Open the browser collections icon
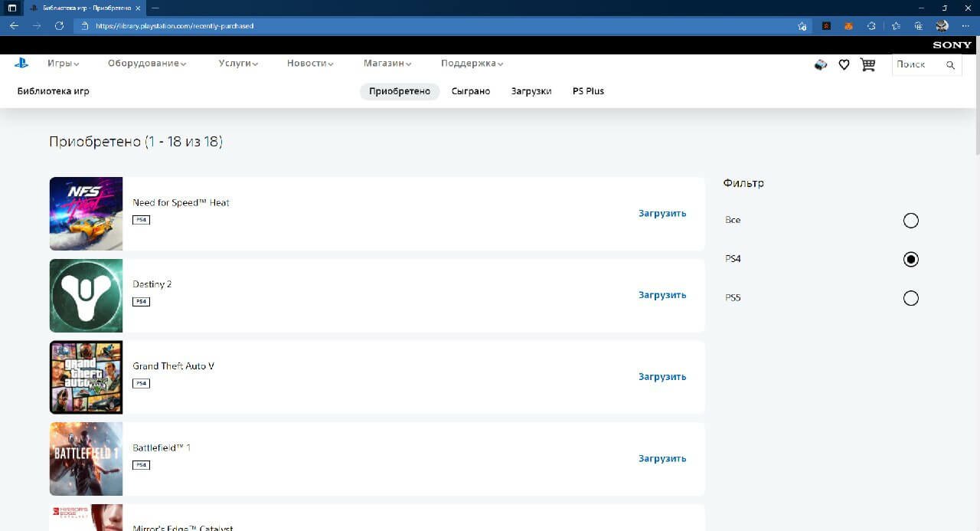This screenshot has width=980, height=531. click(919, 25)
